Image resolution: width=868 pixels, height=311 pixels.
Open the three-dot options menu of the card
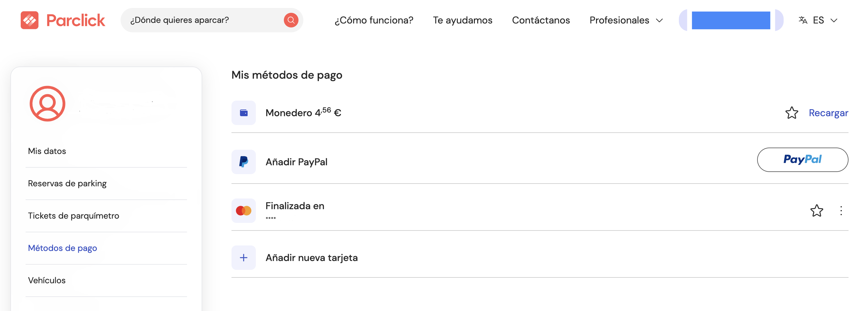tap(841, 210)
